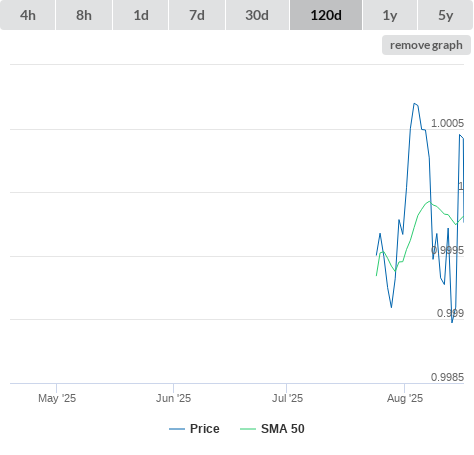Select the 4h time range tab
Image resolution: width=474 pixels, height=455 pixels.
click(x=28, y=15)
